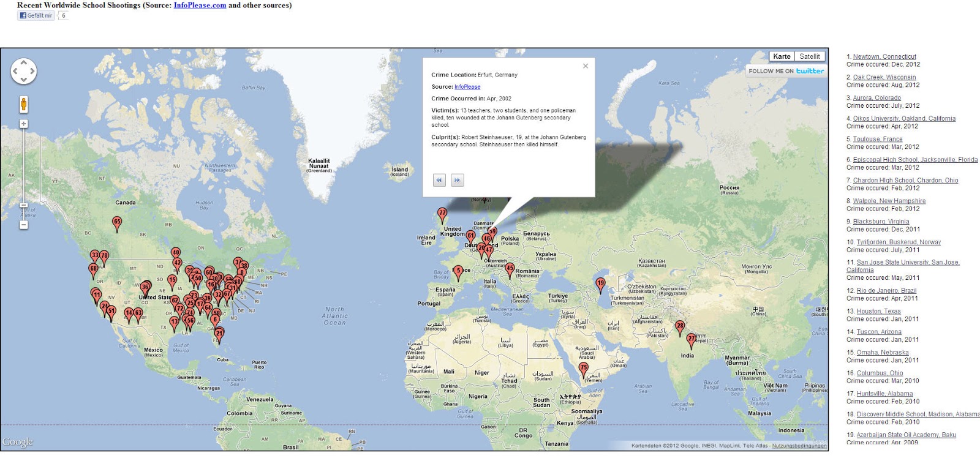The image size is (980, 469).
Task: Open the Aurora, Colorado list entry
Action: [877, 98]
